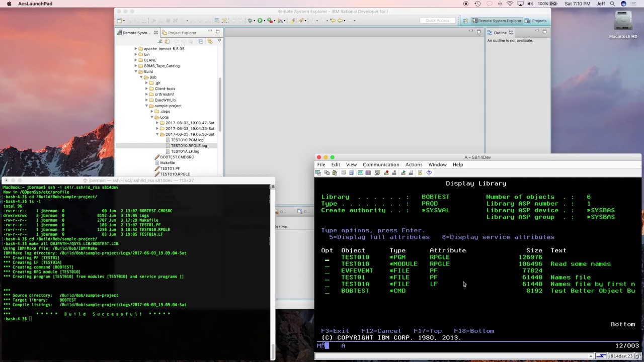Viewport: 644px width, 362px height.
Task: Click the Quick Access search field
Action: (x=438, y=21)
